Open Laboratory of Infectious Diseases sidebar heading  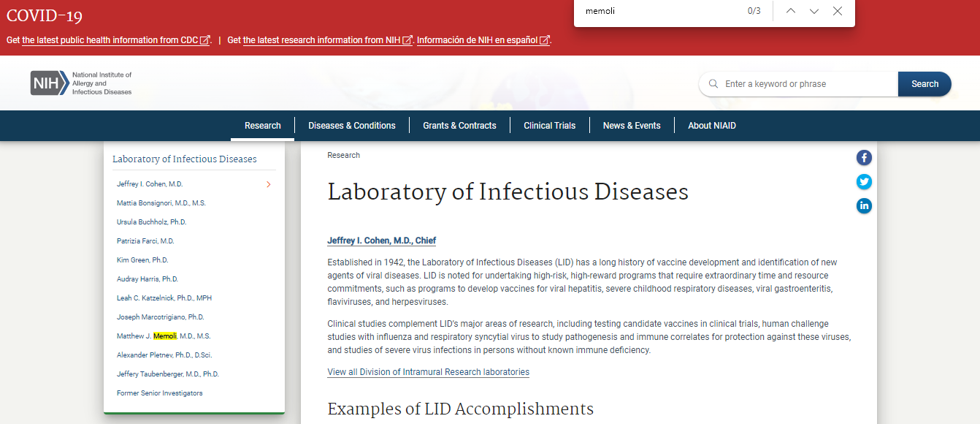[185, 159]
